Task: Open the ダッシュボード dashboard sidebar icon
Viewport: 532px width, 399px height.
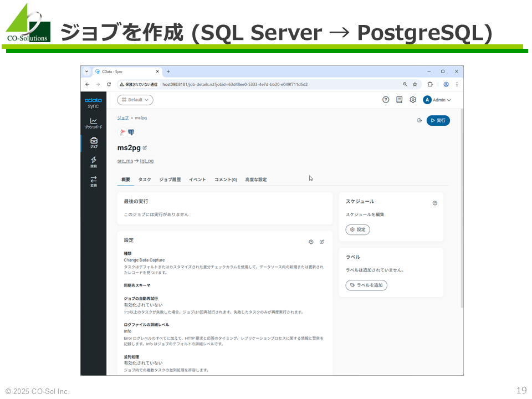Action: point(94,123)
